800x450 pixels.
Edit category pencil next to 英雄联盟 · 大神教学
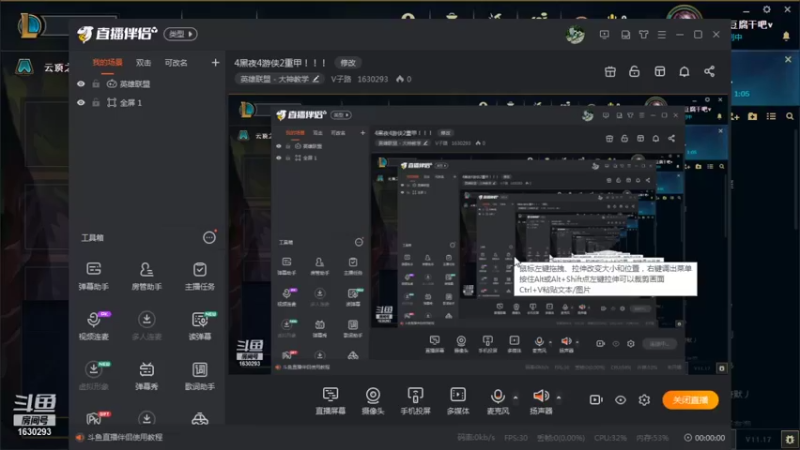click(x=316, y=79)
